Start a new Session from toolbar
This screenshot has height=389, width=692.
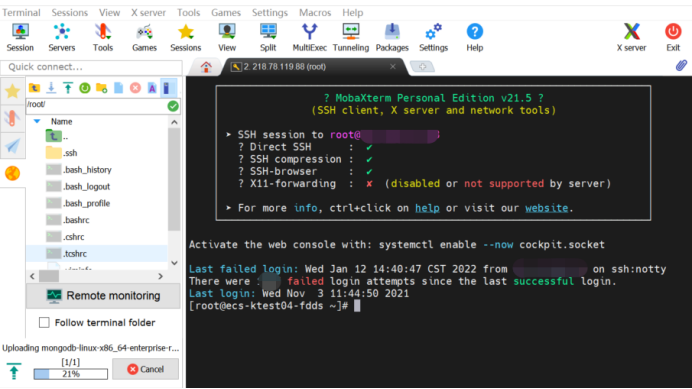(20, 38)
